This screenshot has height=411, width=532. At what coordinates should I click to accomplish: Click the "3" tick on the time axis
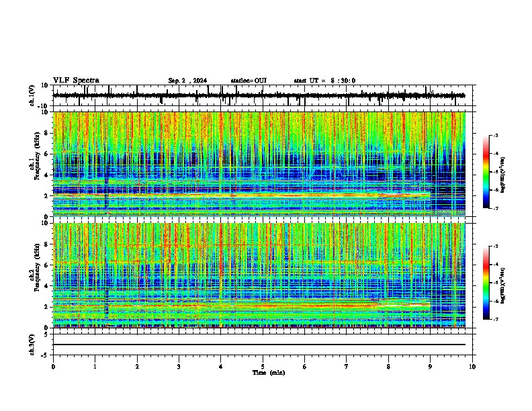point(179,367)
